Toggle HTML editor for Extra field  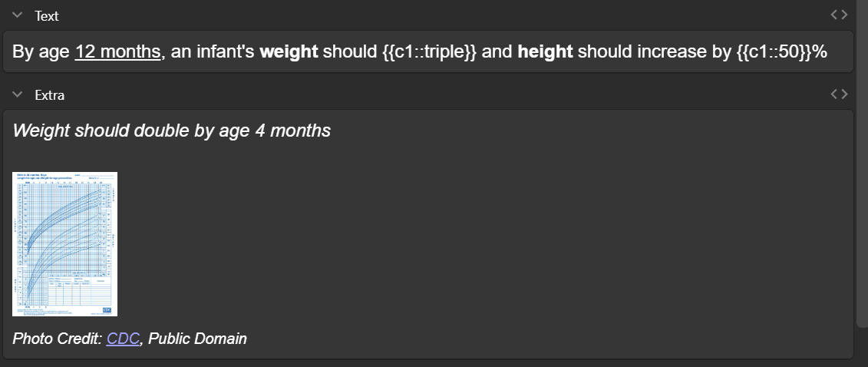pos(839,94)
